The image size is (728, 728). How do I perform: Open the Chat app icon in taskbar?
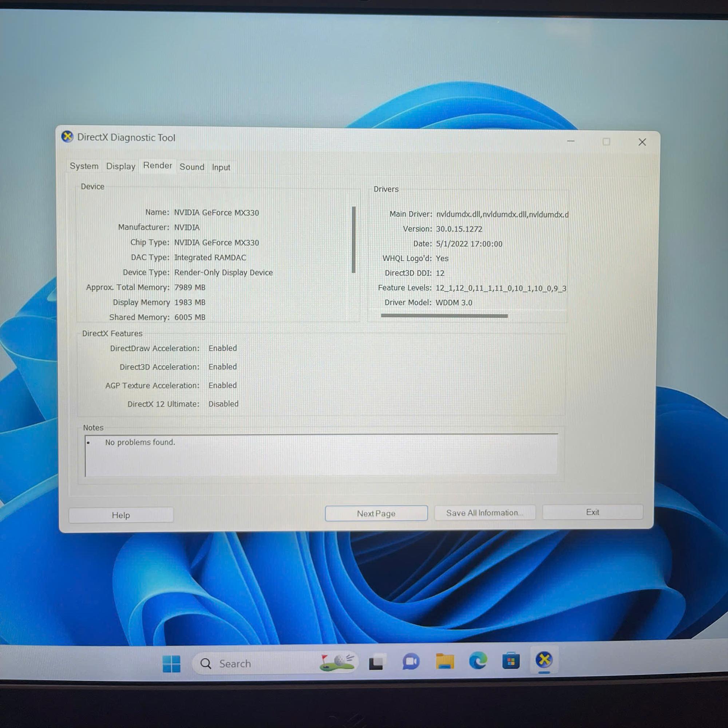411,662
